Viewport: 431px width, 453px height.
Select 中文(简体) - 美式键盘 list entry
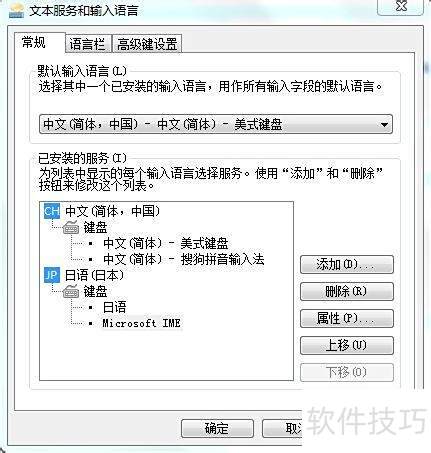coord(166,243)
